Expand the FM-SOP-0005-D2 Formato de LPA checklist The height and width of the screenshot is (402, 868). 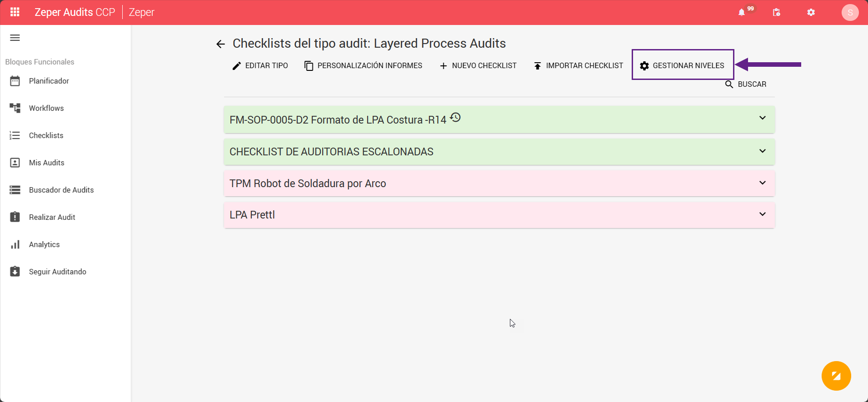pos(763,118)
